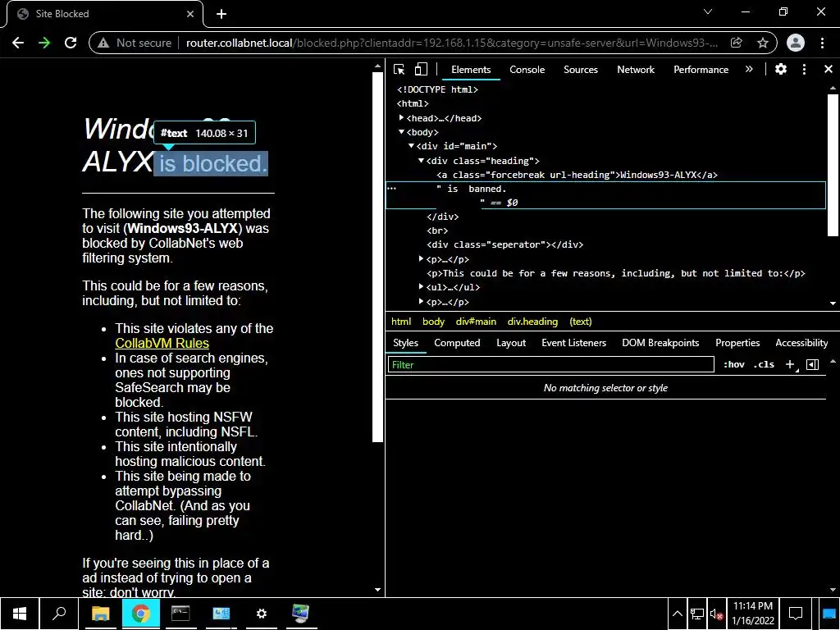This screenshot has width=840, height=630.
Task: Open Settings gear on taskbar
Action: 262,614
